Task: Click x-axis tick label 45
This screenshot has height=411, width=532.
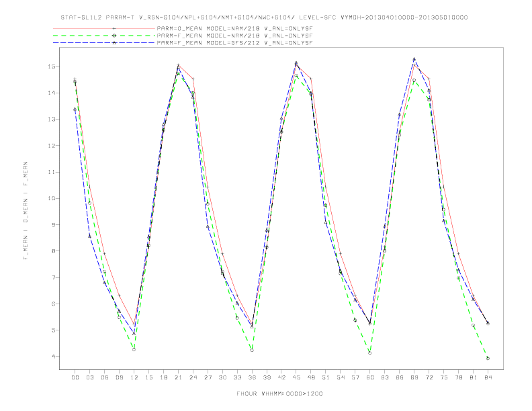Action: (296, 377)
